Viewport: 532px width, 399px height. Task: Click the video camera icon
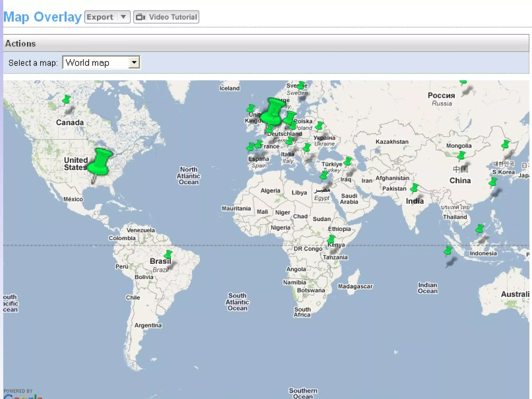[141, 17]
